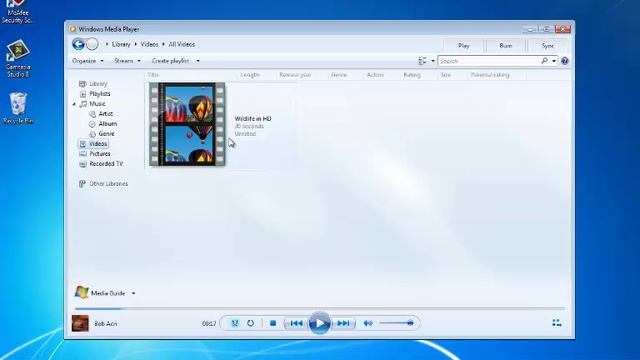Click the Pictures icon in the sidebar
Screen dimensions: 640x360
click(83, 154)
